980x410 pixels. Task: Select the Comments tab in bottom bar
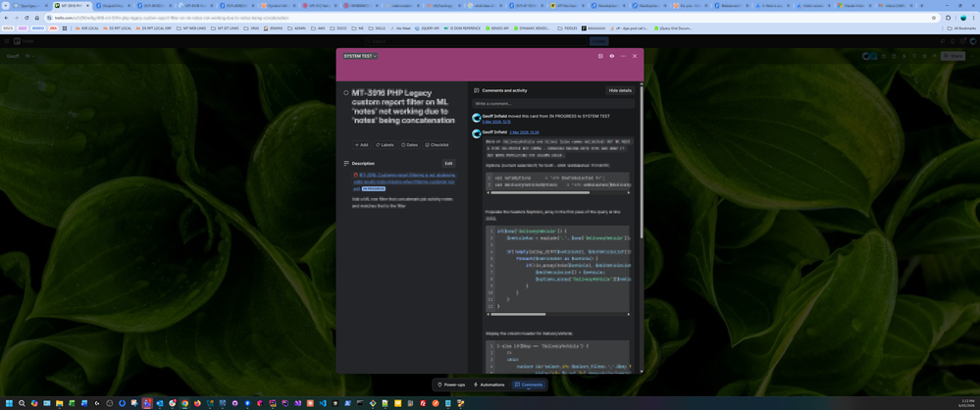pyautogui.click(x=528, y=384)
